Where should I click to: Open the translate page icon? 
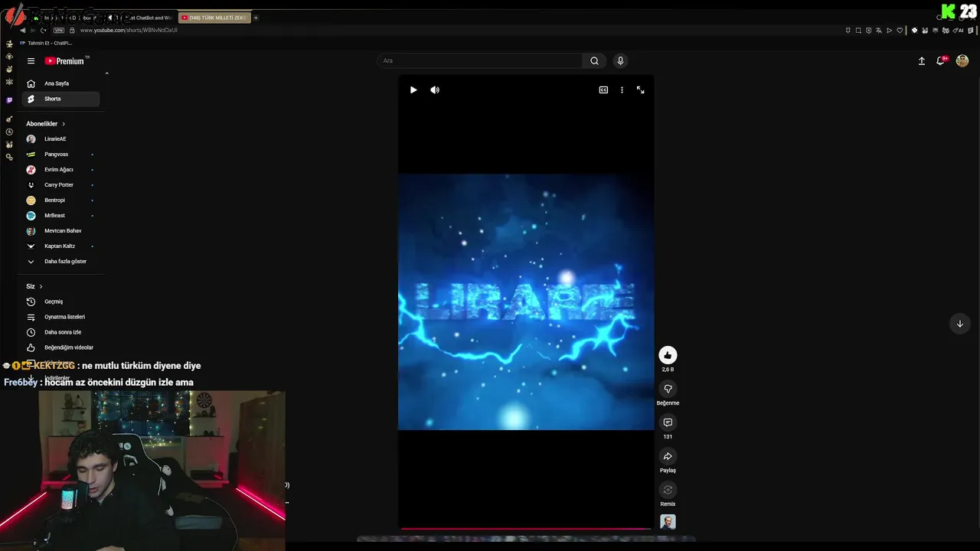(x=878, y=31)
